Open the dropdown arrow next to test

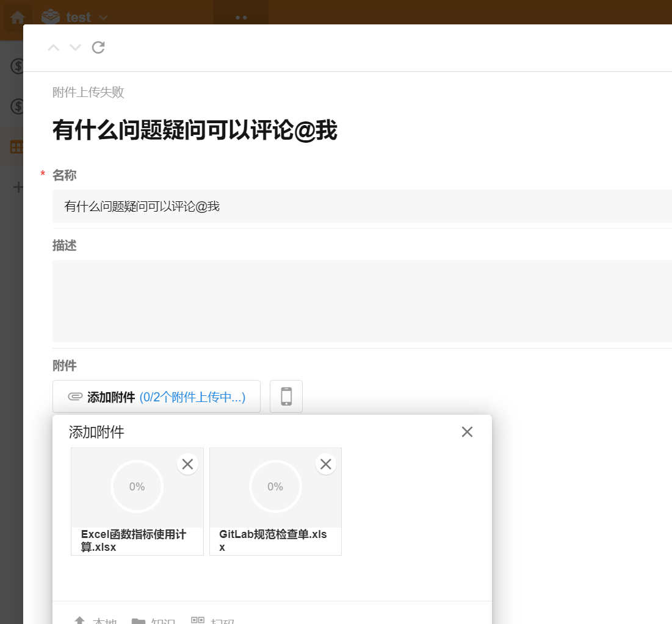click(x=103, y=18)
